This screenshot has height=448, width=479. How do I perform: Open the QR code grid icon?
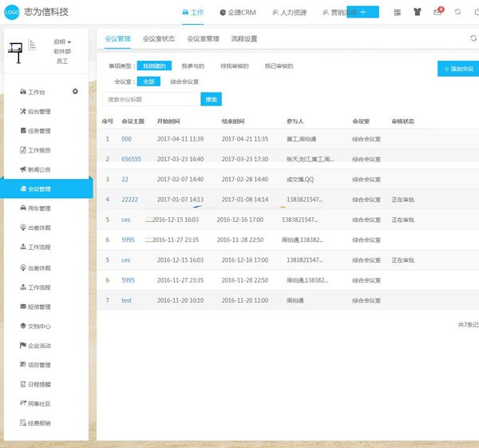coord(397,12)
